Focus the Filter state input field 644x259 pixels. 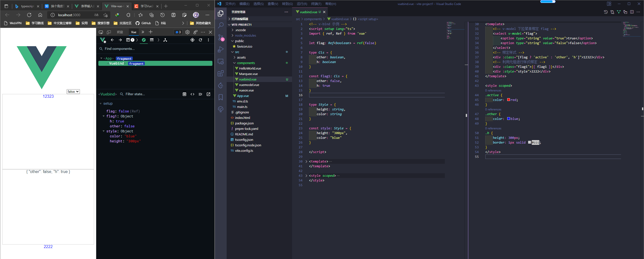pyautogui.click(x=150, y=94)
